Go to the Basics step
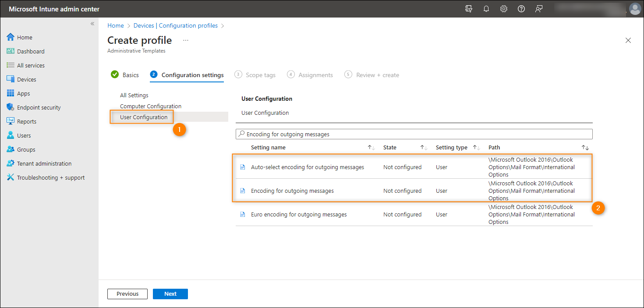The width and height of the screenshot is (644, 308). 125,75
